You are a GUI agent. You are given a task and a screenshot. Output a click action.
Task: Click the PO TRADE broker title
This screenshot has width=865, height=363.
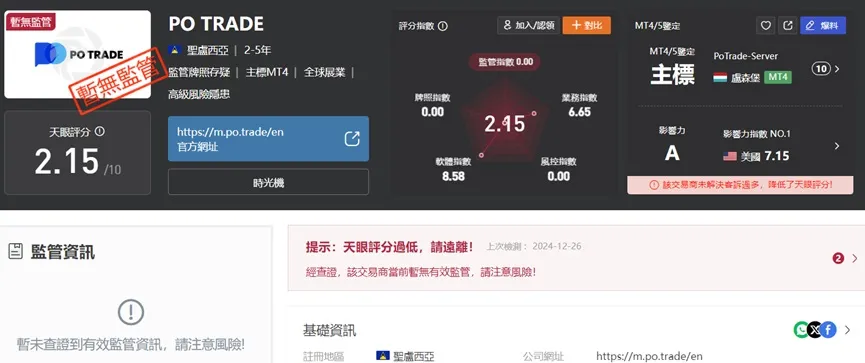(x=216, y=24)
